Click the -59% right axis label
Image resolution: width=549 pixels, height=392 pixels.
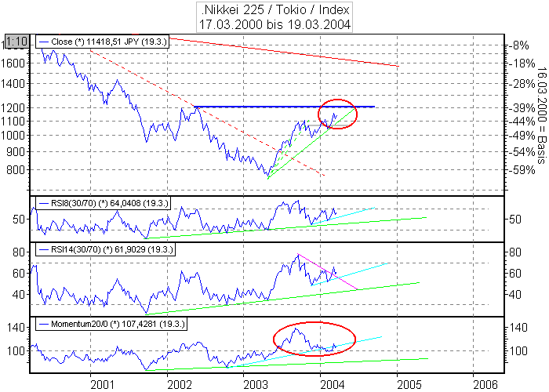point(521,170)
